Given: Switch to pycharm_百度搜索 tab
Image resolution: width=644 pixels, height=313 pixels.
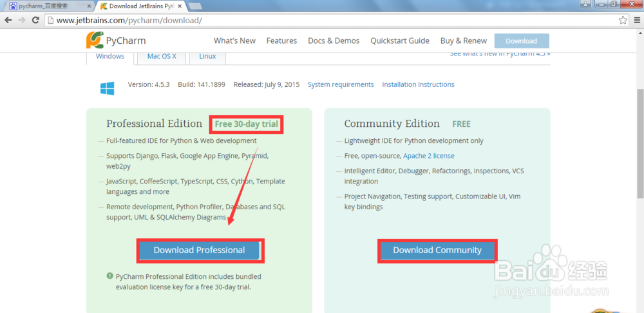Looking at the screenshot, I should click(x=50, y=6).
